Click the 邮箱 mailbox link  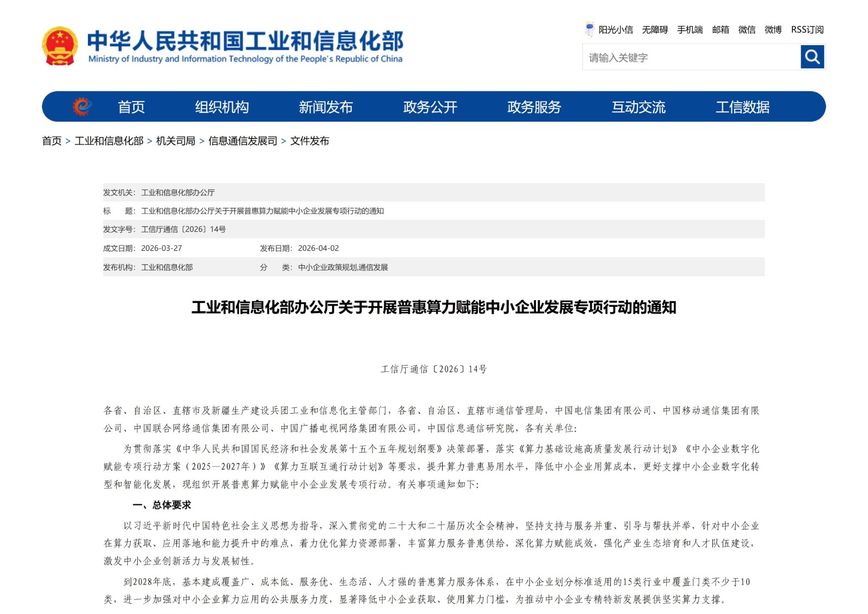pos(721,30)
